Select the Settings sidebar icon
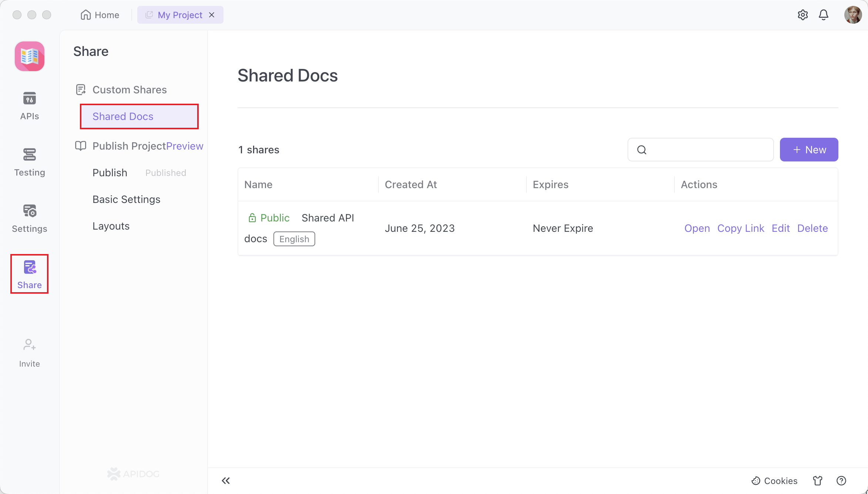 tap(29, 211)
